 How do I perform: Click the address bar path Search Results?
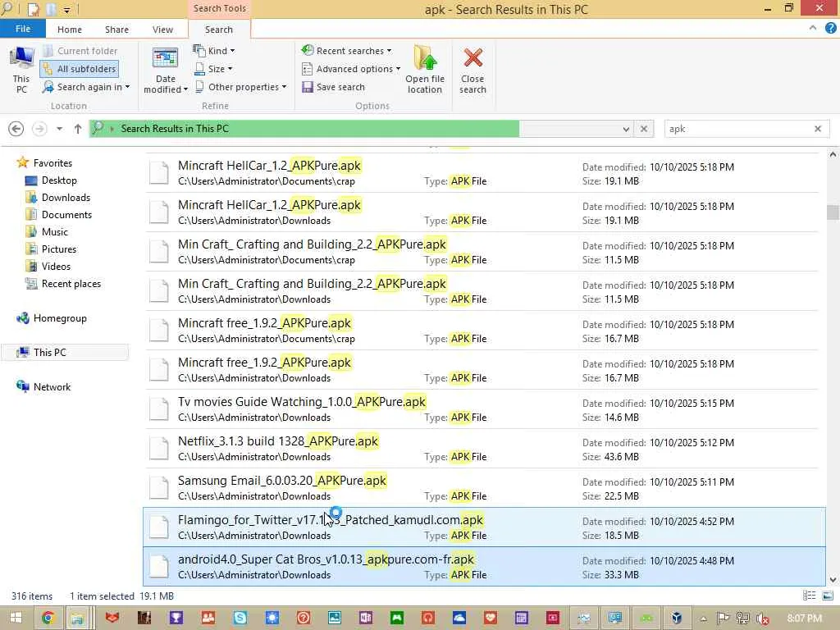point(175,129)
